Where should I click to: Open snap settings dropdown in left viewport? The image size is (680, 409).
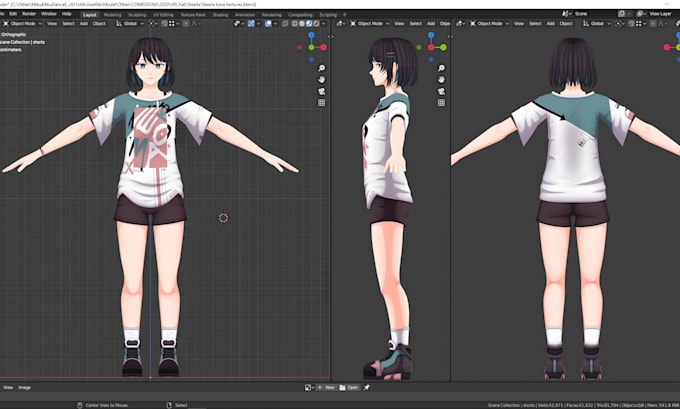tap(172, 23)
